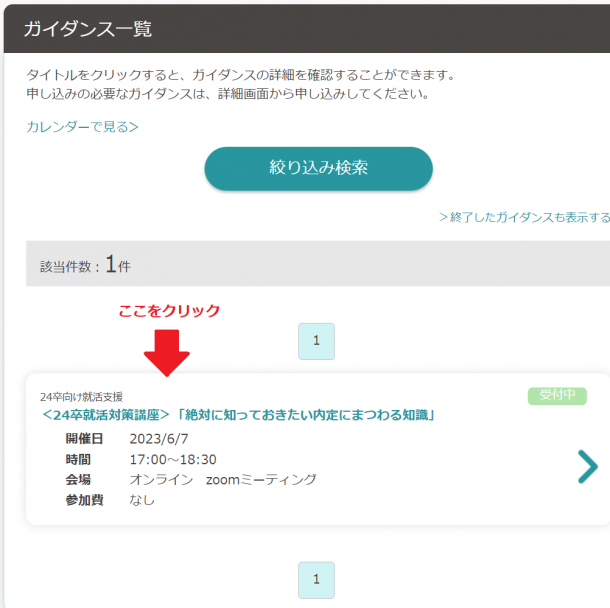Click the 参加費 value なし
The width and height of the screenshot is (610, 608).
tap(142, 500)
